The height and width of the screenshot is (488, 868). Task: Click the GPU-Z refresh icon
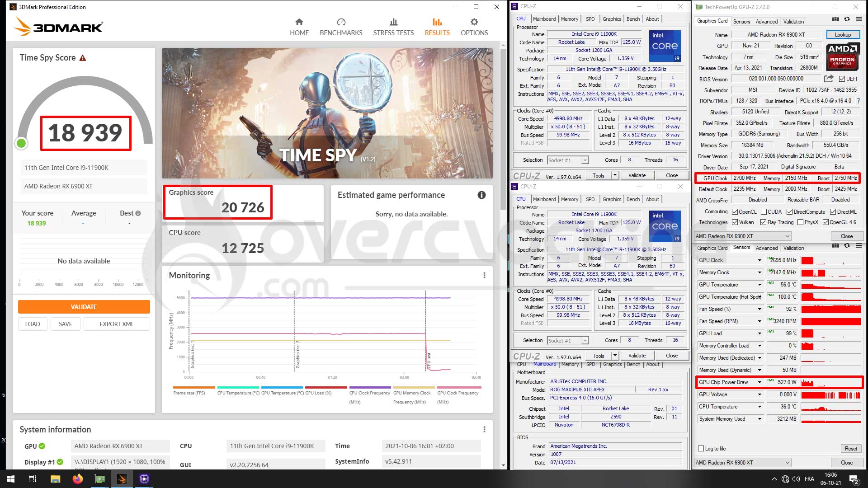(x=847, y=19)
